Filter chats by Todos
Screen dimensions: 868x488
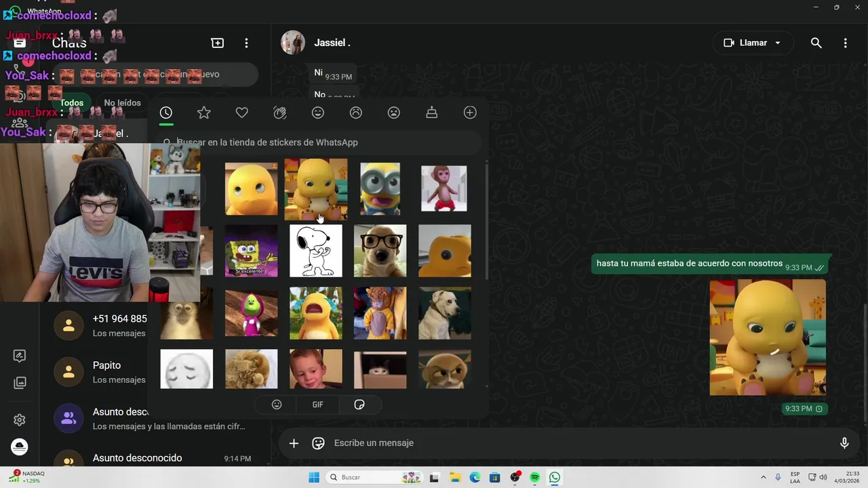72,103
